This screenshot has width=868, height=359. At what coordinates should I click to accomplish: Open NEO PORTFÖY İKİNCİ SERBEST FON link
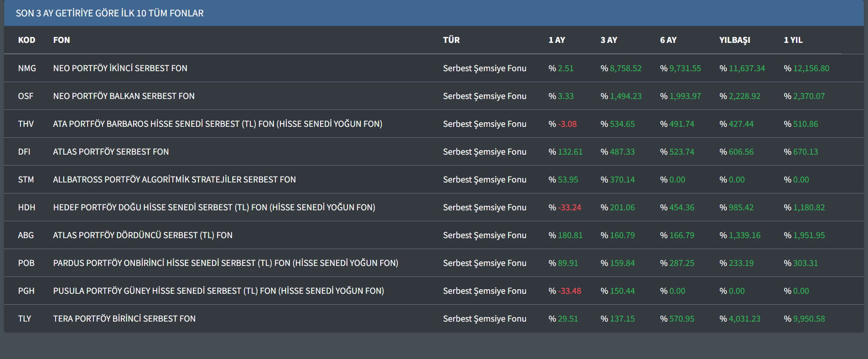point(120,68)
